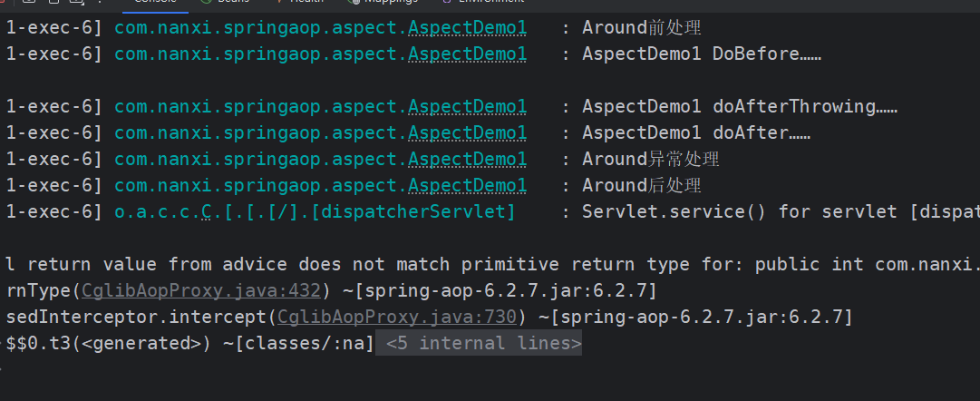
Task: Click the Around前处理 log message
Action: [x=642, y=28]
